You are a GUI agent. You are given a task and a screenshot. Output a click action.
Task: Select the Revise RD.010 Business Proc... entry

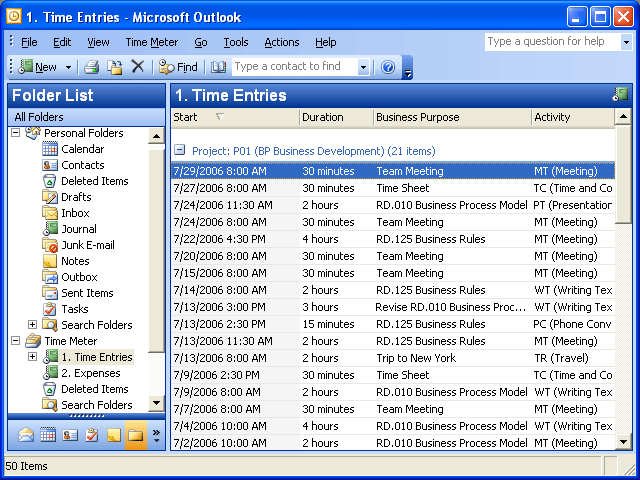coord(393,307)
